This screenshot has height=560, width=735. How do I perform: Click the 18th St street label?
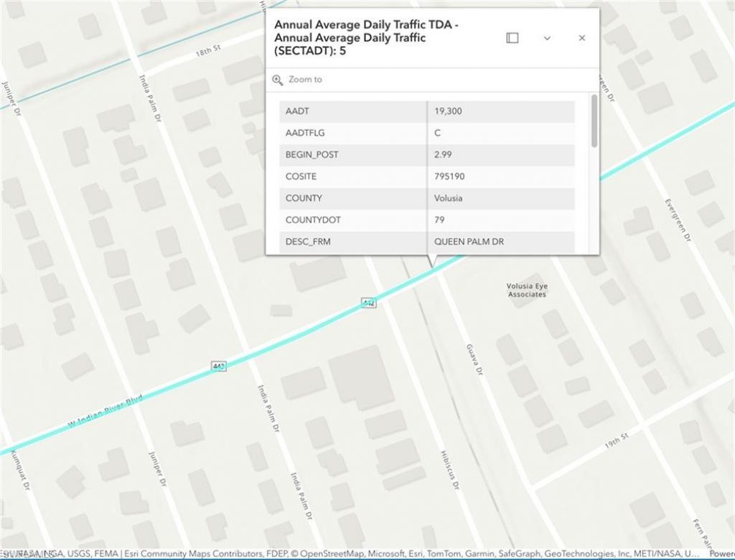[206, 54]
